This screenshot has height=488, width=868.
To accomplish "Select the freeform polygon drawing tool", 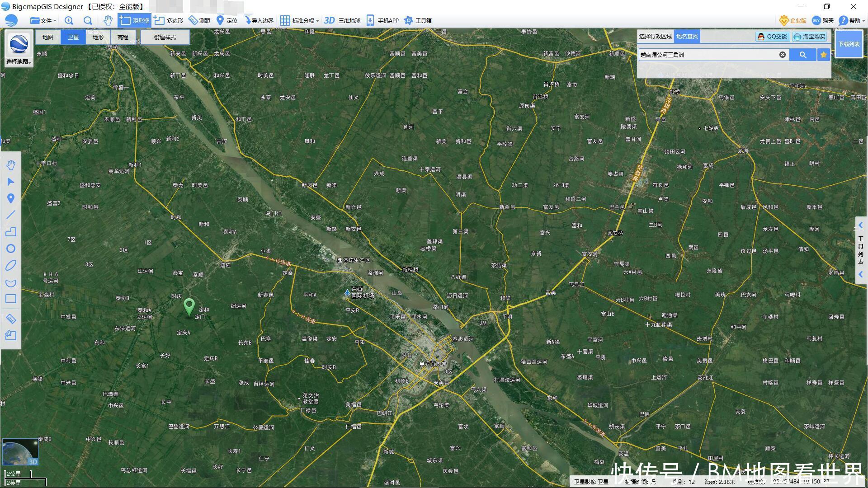I will pyautogui.click(x=11, y=282).
